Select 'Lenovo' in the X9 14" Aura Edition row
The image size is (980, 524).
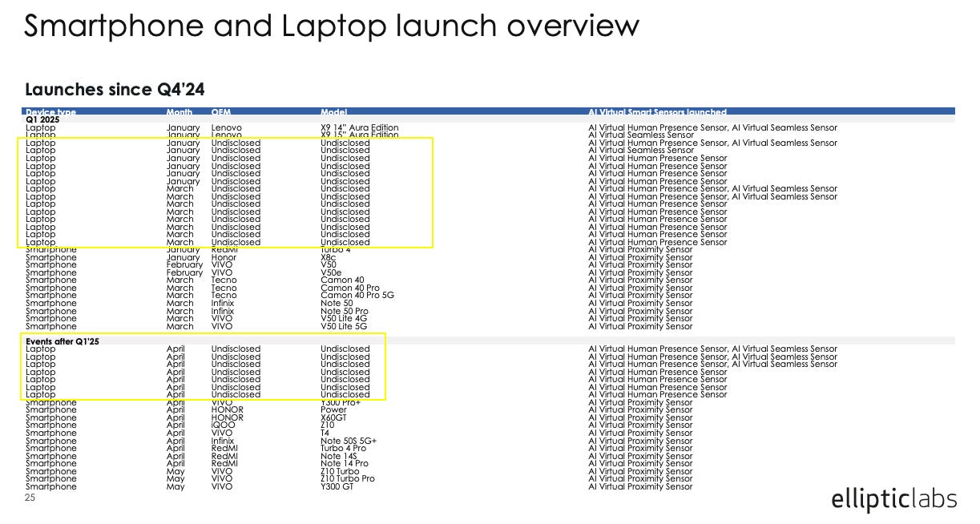pyautogui.click(x=227, y=127)
